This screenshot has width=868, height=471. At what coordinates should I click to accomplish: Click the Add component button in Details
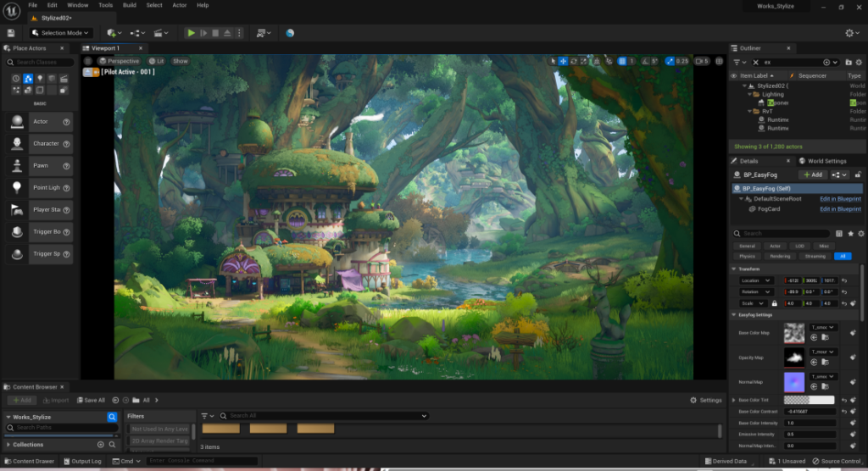pos(813,175)
